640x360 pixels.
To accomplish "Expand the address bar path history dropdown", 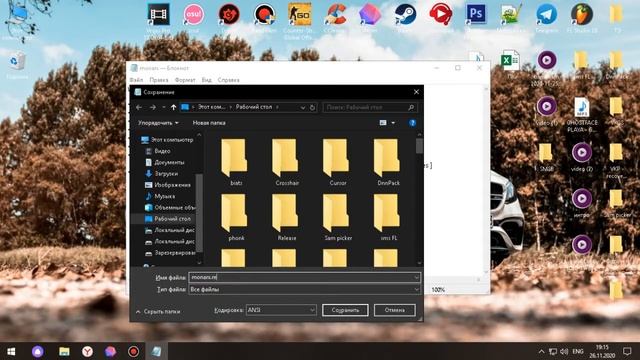I will point(303,107).
